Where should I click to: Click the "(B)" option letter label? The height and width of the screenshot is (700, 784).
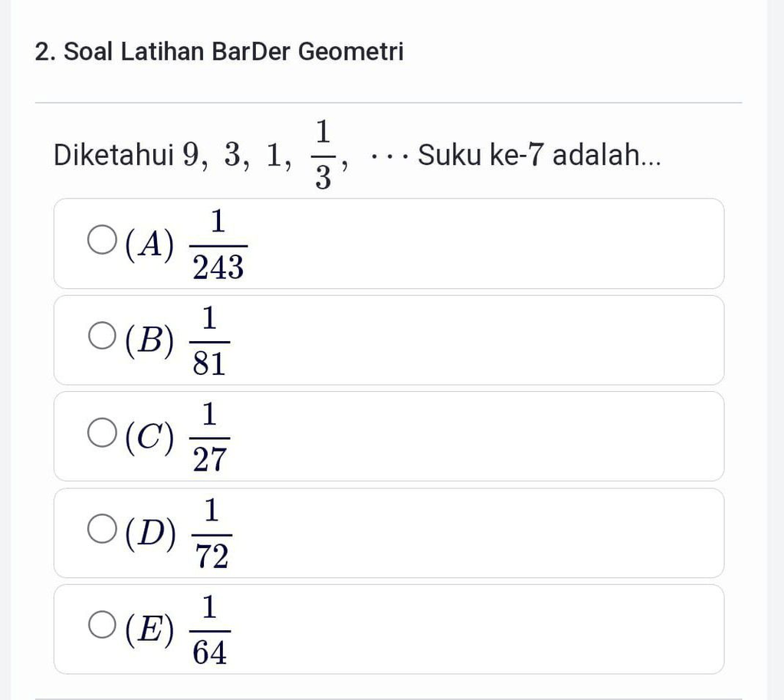(149, 340)
